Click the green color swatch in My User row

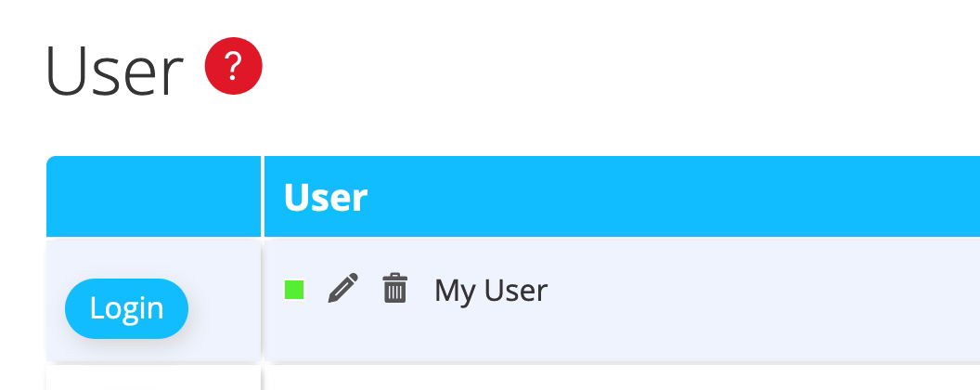295,290
